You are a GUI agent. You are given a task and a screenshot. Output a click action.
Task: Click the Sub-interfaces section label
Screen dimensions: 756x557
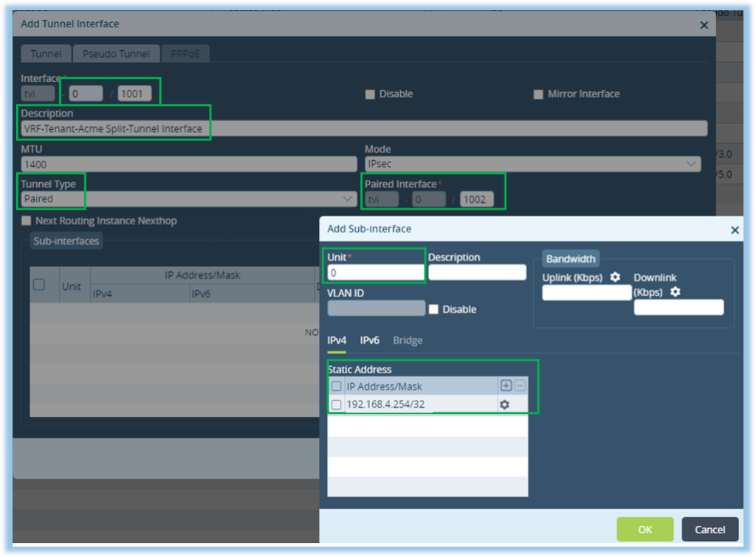[66, 240]
